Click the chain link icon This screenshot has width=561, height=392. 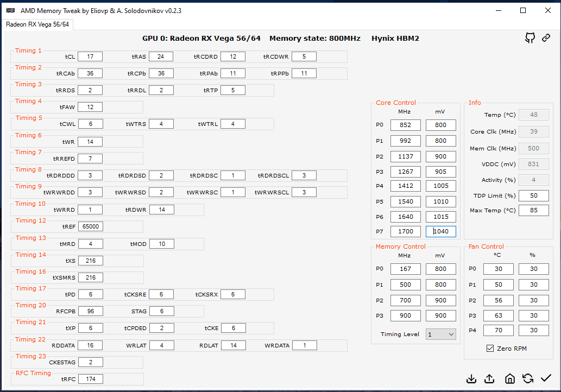546,37
